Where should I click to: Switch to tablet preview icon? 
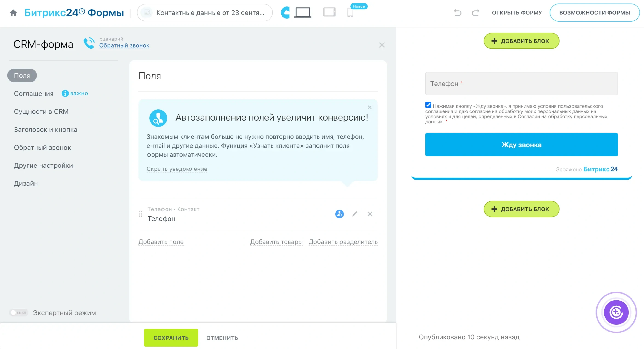click(329, 12)
